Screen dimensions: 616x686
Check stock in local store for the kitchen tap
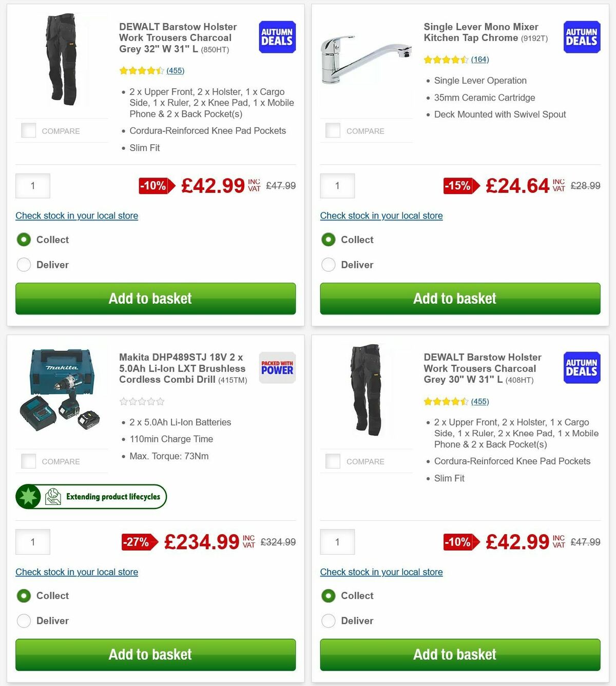[381, 215]
